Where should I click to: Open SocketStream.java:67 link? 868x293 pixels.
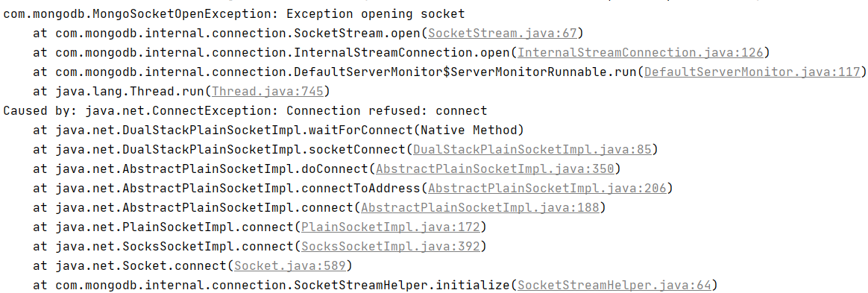point(503,34)
